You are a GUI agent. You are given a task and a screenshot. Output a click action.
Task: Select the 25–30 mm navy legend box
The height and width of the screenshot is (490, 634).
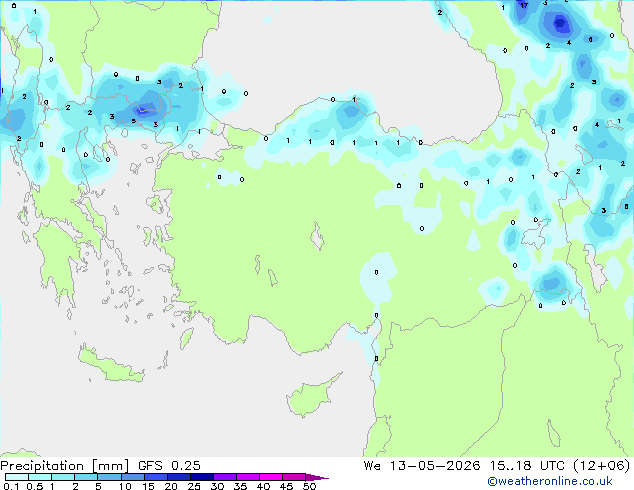coord(202,477)
